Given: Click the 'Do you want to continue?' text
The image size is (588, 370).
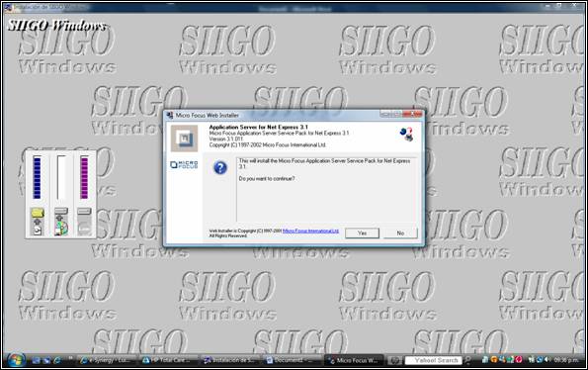Looking at the screenshot, I should (267, 179).
